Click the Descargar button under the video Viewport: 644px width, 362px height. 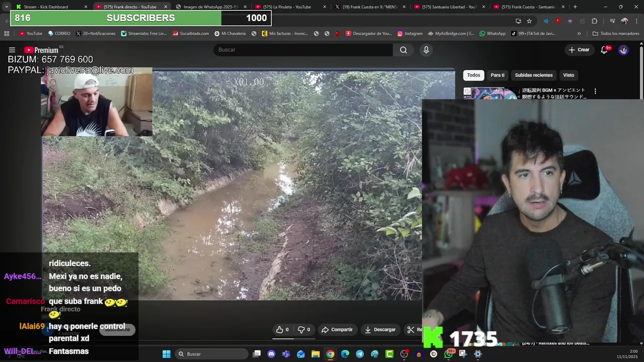click(x=380, y=330)
